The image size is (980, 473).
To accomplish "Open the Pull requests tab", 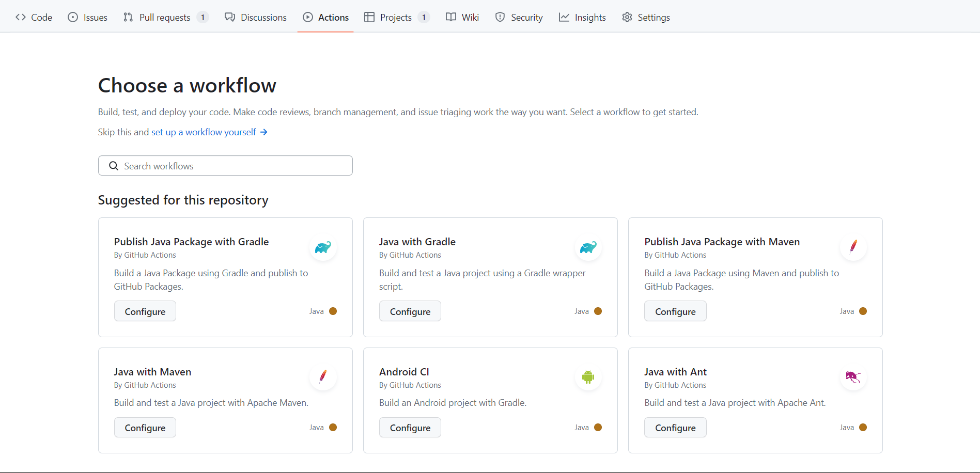I will (x=165, y=17).
